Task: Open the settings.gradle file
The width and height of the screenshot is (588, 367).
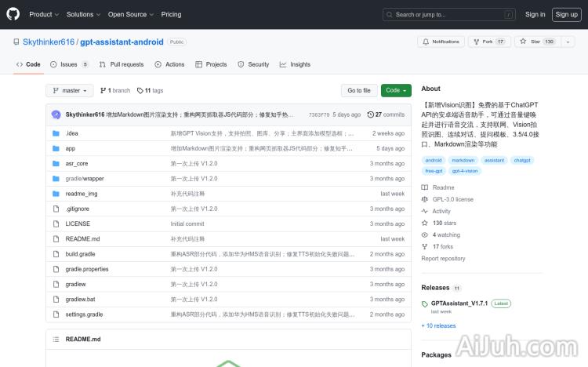Action: 84,314
